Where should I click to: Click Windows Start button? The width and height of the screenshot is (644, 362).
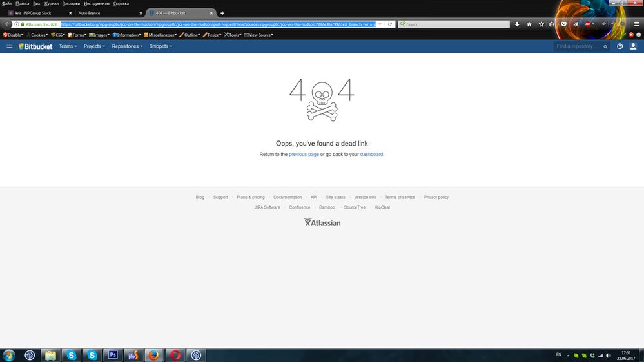point(8,355)
